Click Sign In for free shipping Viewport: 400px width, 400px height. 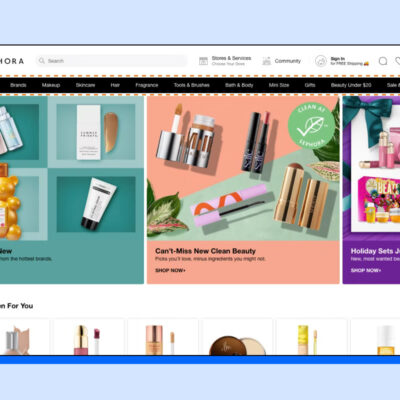click(350, 61)
